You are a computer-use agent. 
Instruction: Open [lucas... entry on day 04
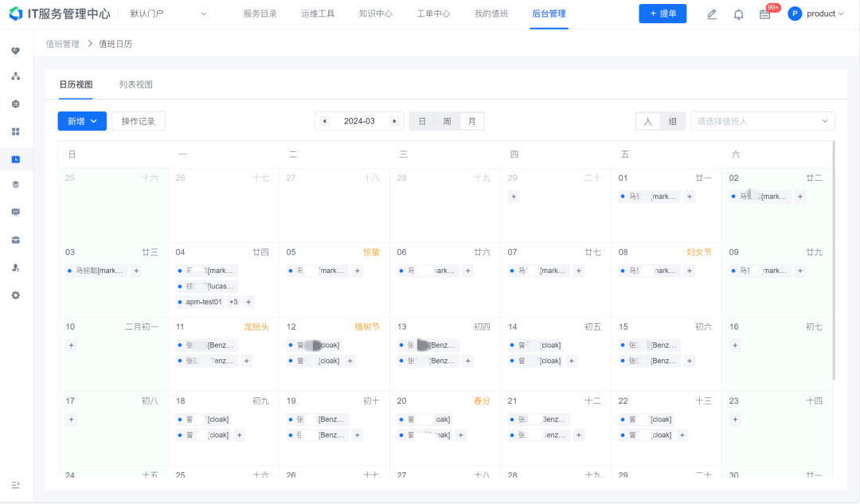pos(207,286)
